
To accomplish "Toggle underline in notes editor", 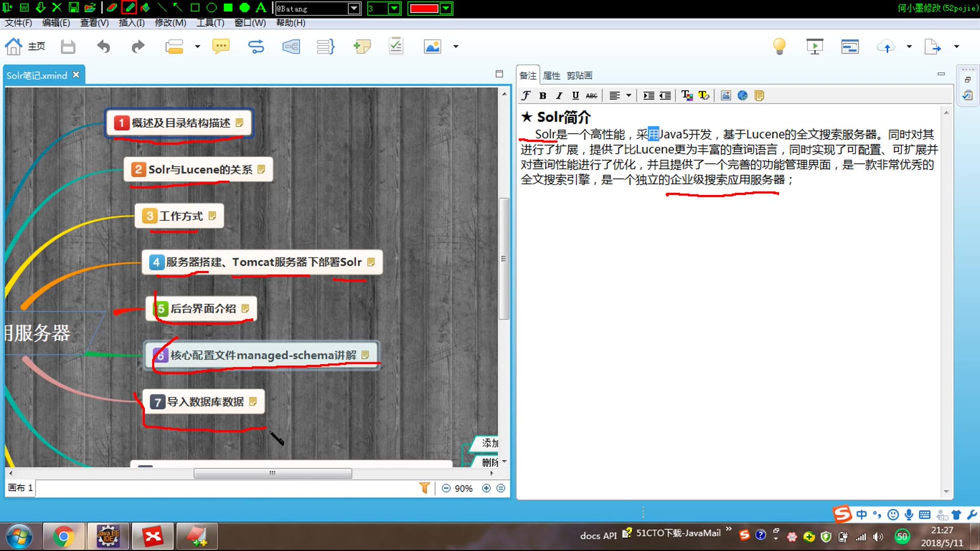I will click(x=575, y=95).
